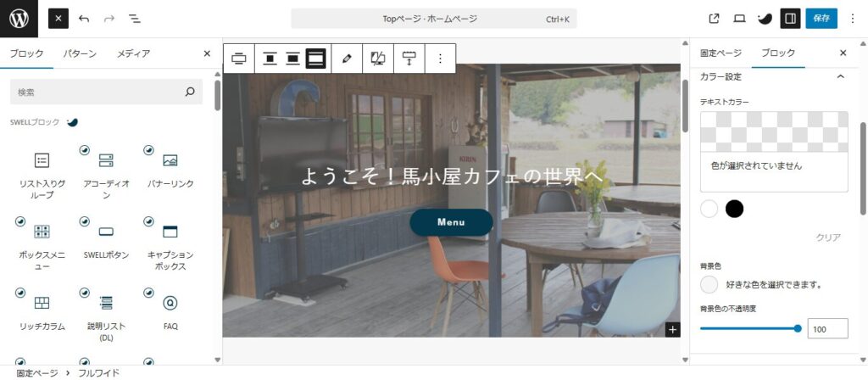Close the settings sidebar
Screen dimensions: 868x380
pyautogui.click(x=843, y=53)
